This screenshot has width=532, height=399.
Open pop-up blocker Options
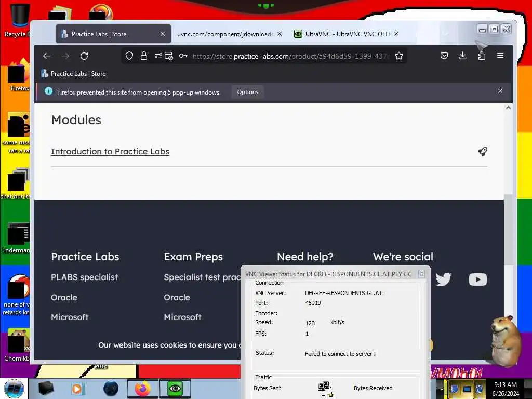click(248, 92)
